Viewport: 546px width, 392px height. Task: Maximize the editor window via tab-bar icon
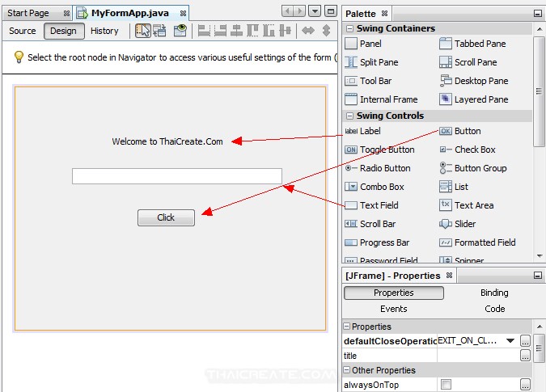click(331, 11)
